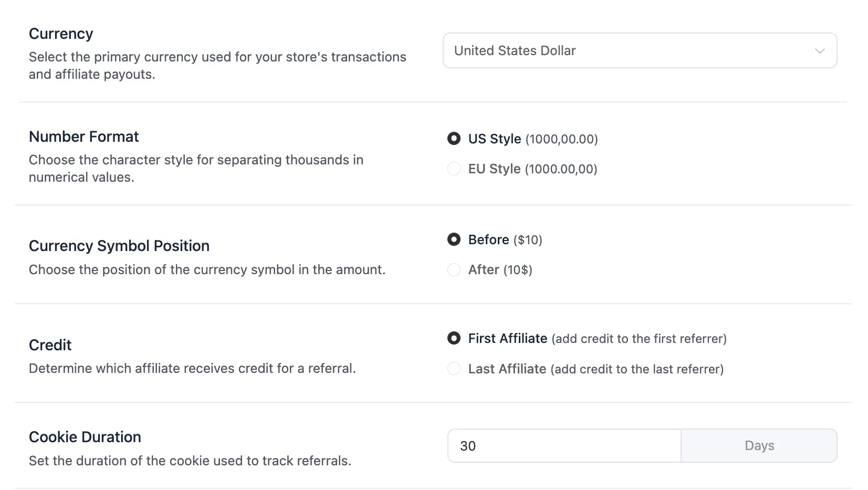Click the Number Format section heading
The height and width of the screenshot is (490, 868).
tap(83, 137)
